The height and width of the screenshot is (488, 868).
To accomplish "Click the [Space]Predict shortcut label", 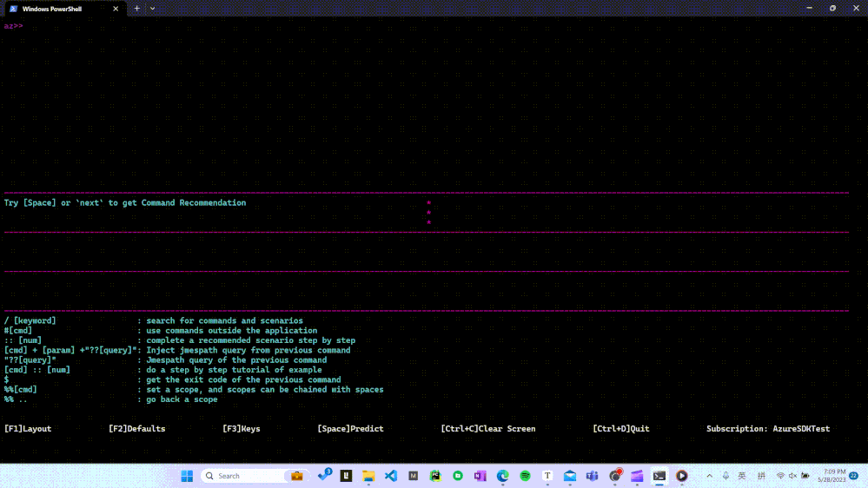I will (350, 429).
